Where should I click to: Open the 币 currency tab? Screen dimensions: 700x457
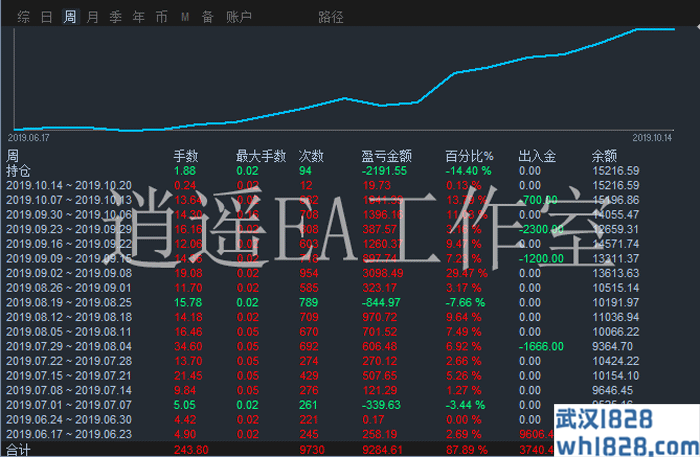tap(162, 17)
